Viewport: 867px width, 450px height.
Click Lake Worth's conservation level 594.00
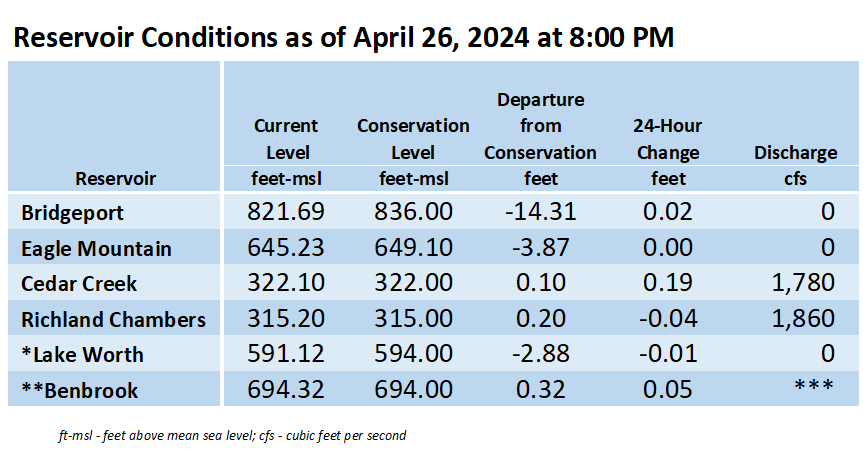413,354
